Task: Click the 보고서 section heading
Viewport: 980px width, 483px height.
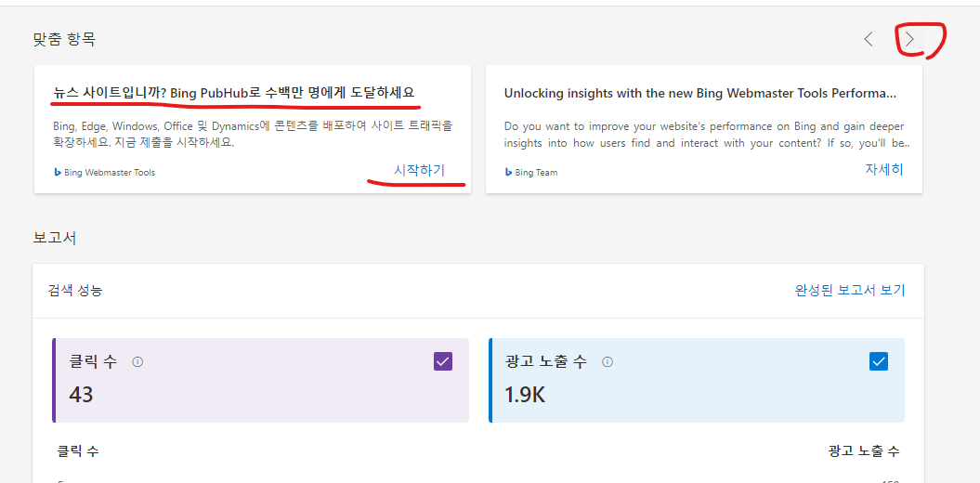Action: (x=55, y=238)
